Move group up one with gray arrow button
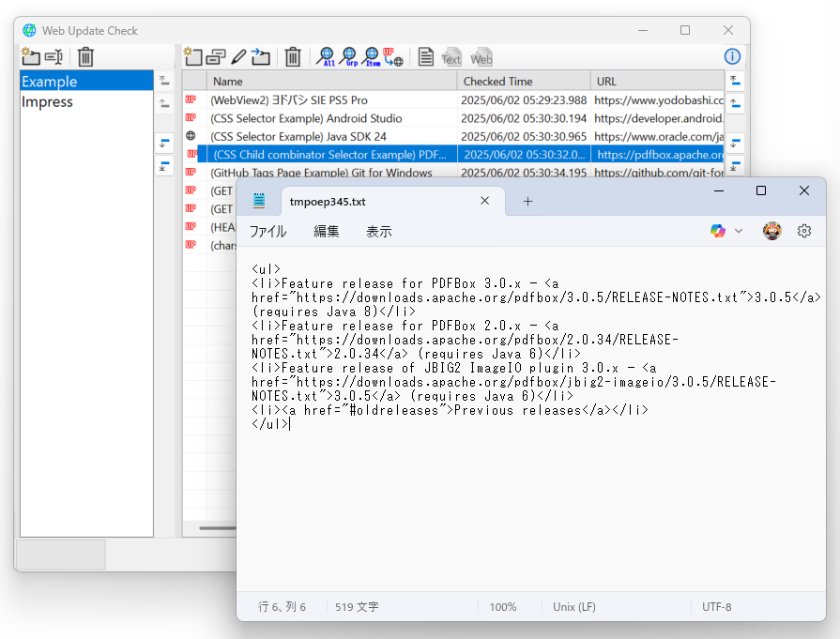Image resolution: width=840 pixels, height=639 pixels. tap(164, 103)
